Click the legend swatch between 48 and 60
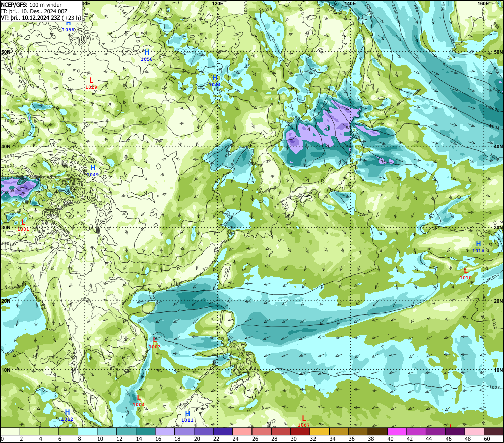 474,431
